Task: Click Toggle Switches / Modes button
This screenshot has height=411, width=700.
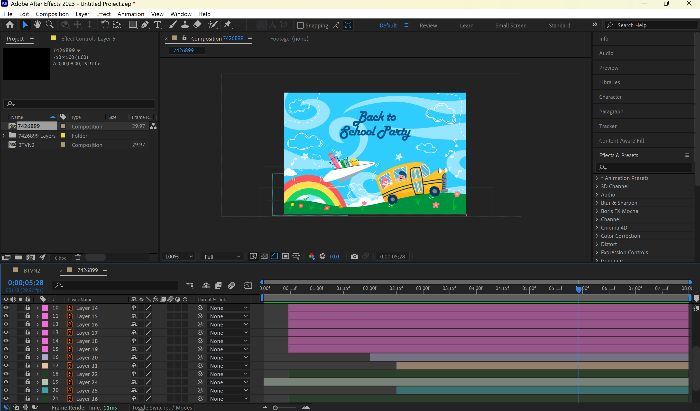Action: coord(162,407)
